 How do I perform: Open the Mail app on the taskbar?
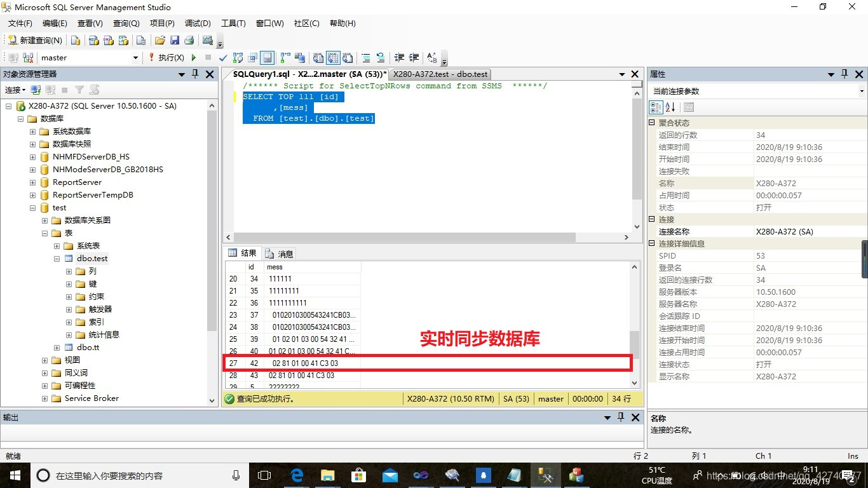pos(390,475)
